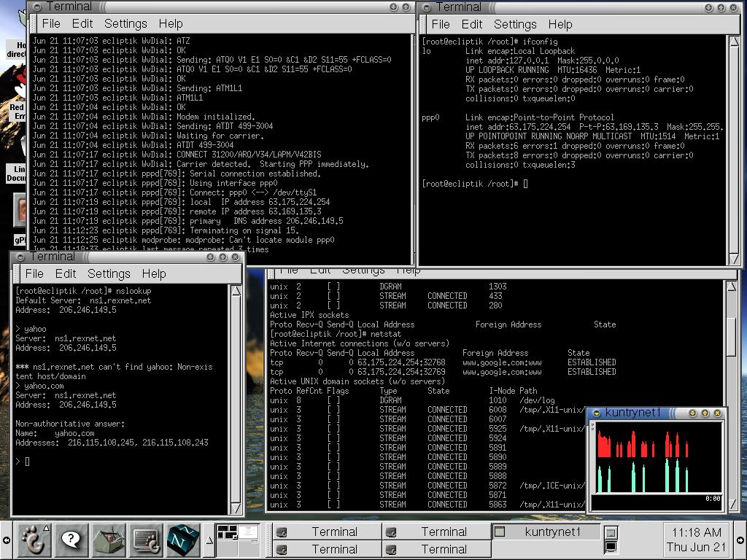Open window menu of the ifconfig Terminal
Image resolution: width=747 pixels, height=560 pixels.
(x=426, y=7)
